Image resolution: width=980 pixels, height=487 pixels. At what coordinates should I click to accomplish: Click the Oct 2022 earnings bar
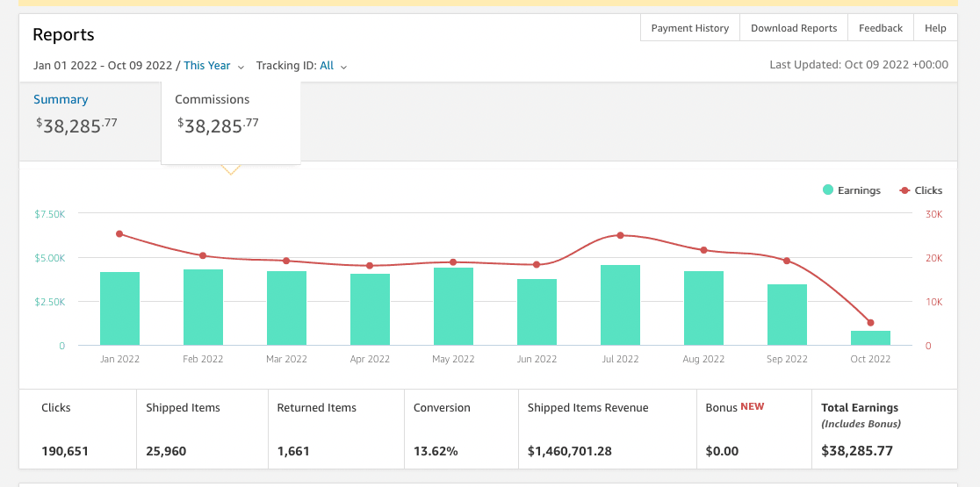click(x=870, y=338)
